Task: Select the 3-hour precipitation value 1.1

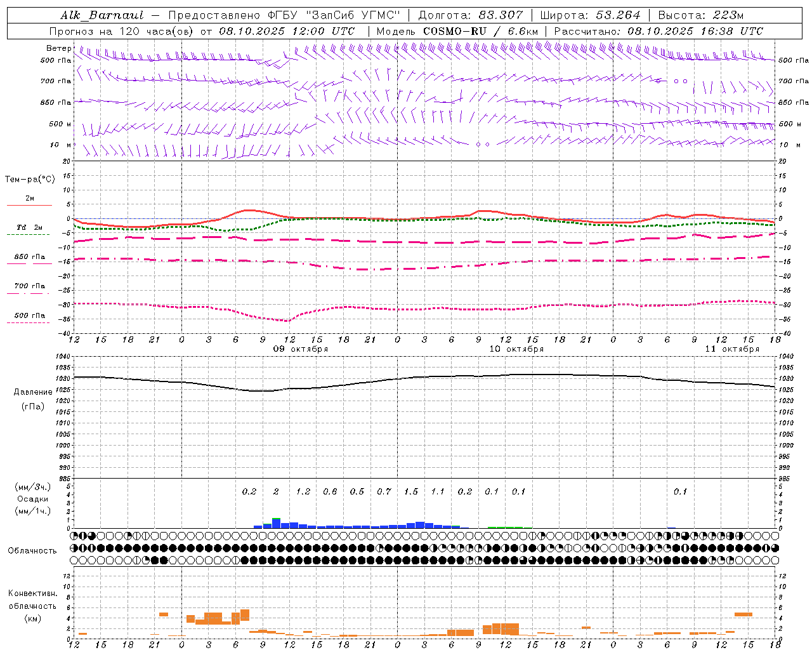Action: point(438,491)
